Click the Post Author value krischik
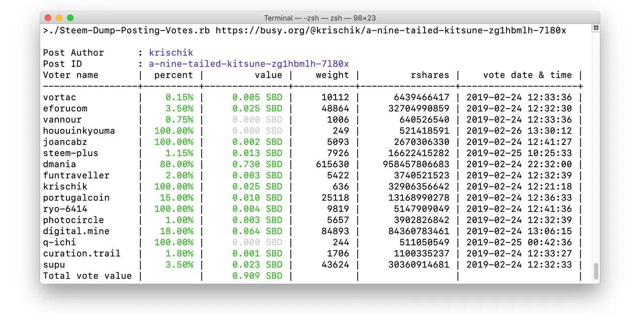This screenshot has height=335, width=644. (171, 53)
